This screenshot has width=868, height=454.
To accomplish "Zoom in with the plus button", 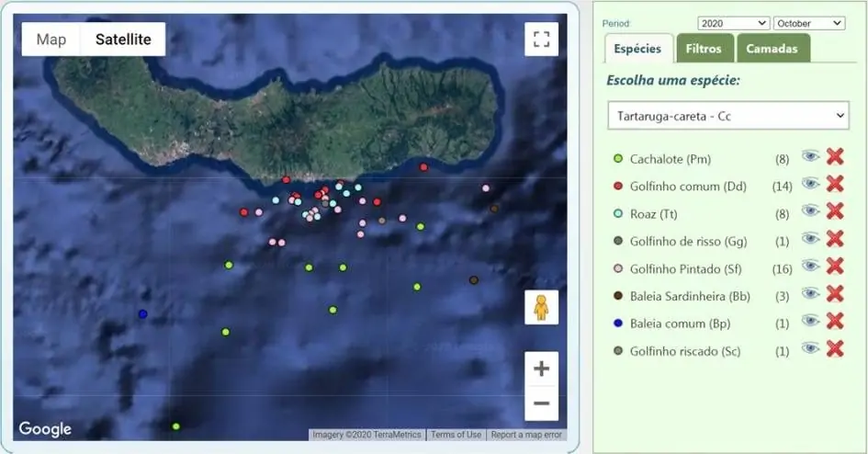I will [x=541, y=369].
